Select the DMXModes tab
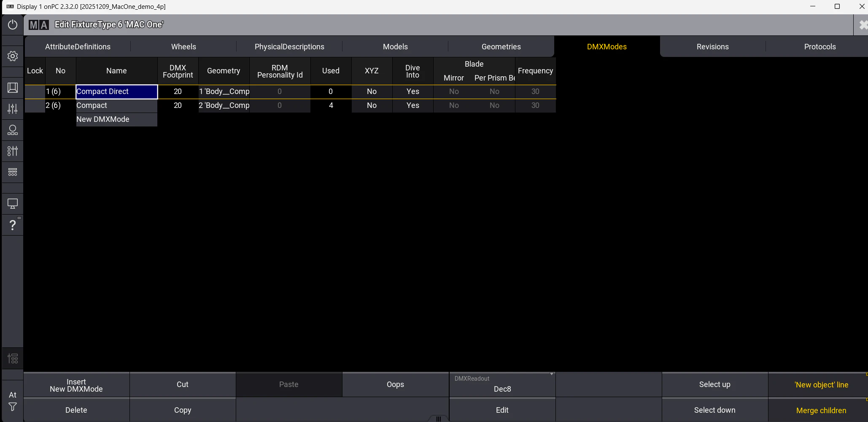This screenshot has width=868, height=422. 607,47
